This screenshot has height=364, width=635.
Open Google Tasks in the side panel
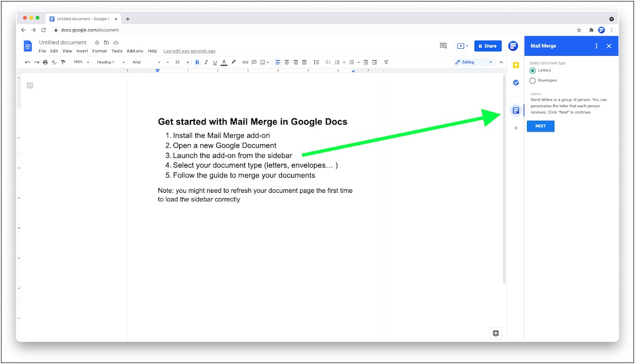pyautogui.click(x=516, y=82)
